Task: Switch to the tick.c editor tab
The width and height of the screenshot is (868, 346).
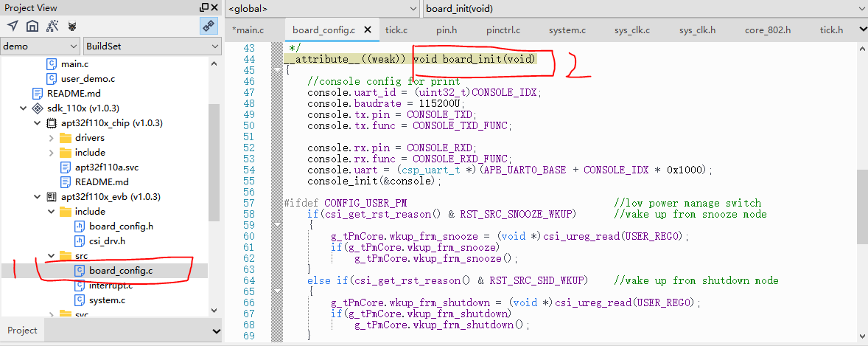Action: (x=396, y=30)
